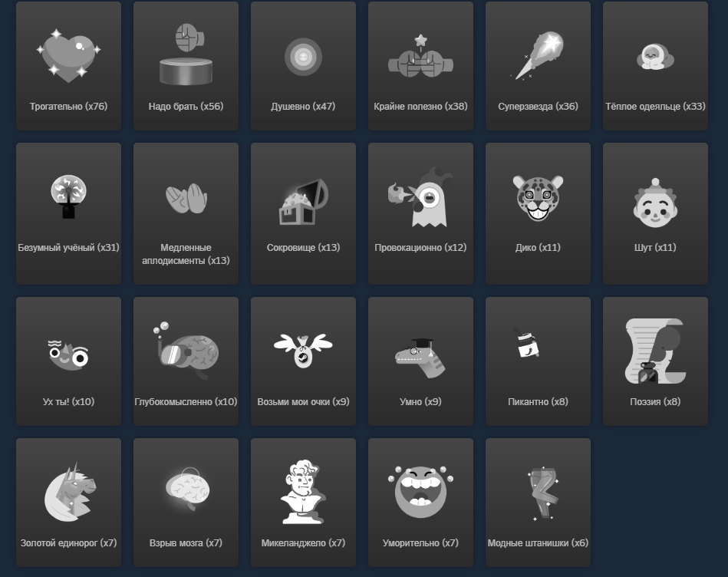Click the Крайне полезно (x38) label

[x=420, y=107]
